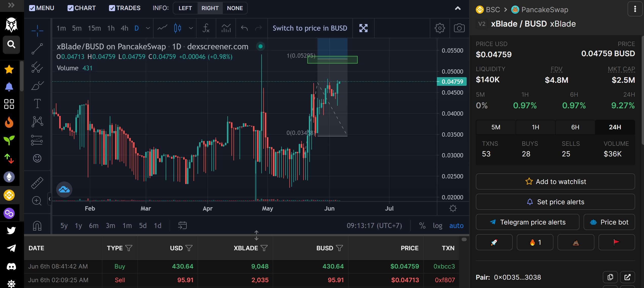
Task: Toggle the MENU checkbox
Action: click(x=32, y=8)
